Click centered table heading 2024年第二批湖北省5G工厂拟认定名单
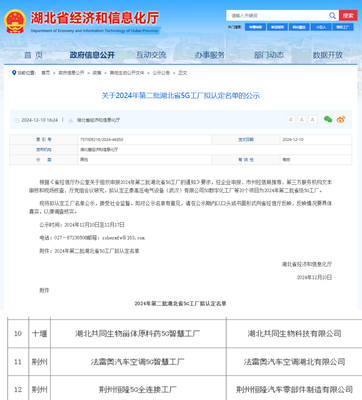Viewport: 362px width, 400px height. (180, 303)
